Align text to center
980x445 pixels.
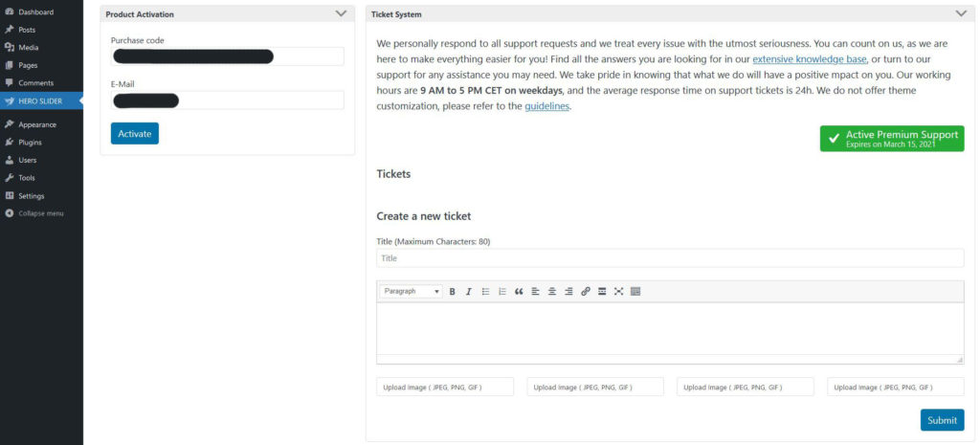pos(552,291)
